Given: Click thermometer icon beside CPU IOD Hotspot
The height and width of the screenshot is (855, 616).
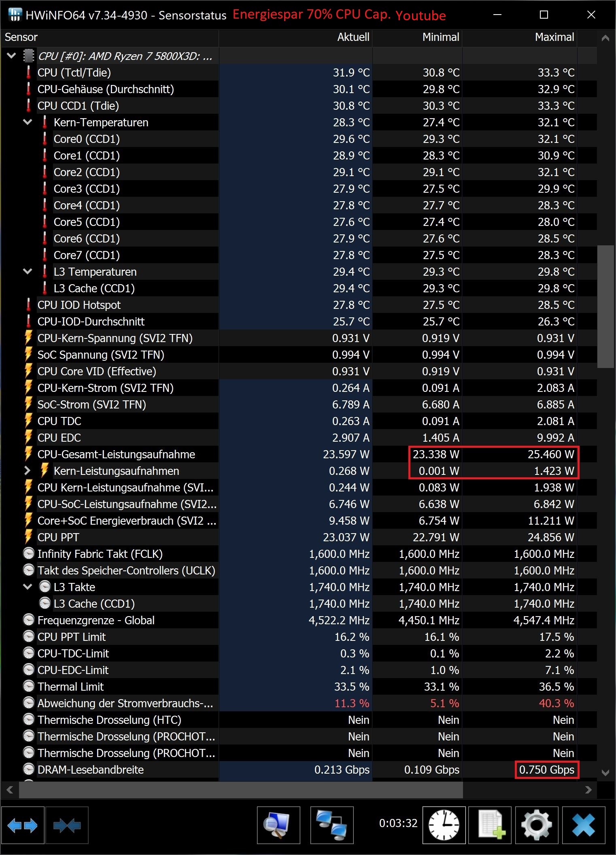Looking at the screenshot, I should [x=28, y=305].
